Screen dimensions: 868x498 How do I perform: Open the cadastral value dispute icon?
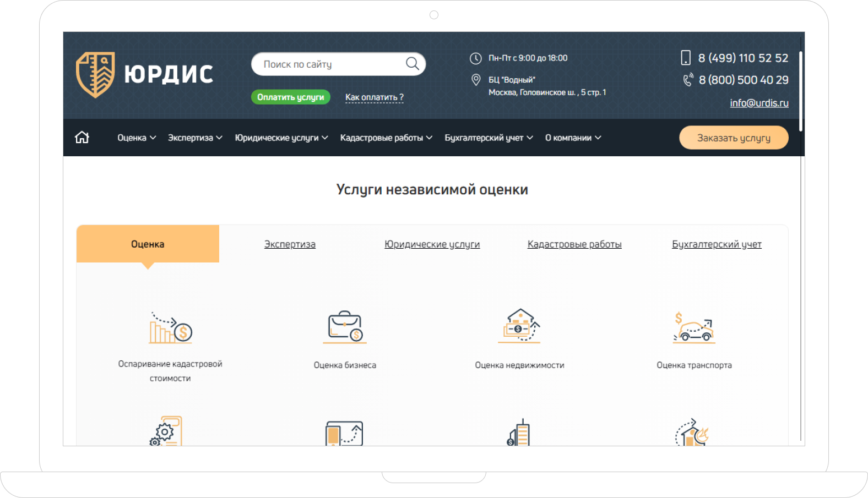(x=170, y=328)
